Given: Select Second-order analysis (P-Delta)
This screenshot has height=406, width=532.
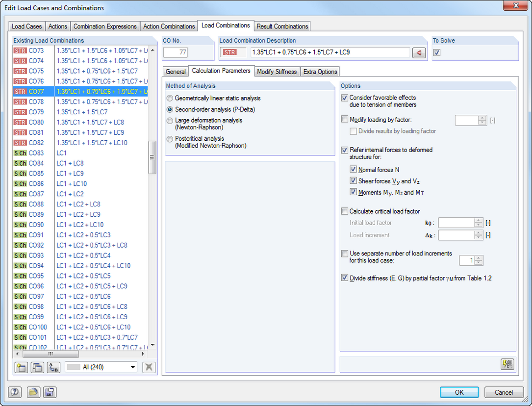Looking at the screenshot, I should [x=170, y=109].
